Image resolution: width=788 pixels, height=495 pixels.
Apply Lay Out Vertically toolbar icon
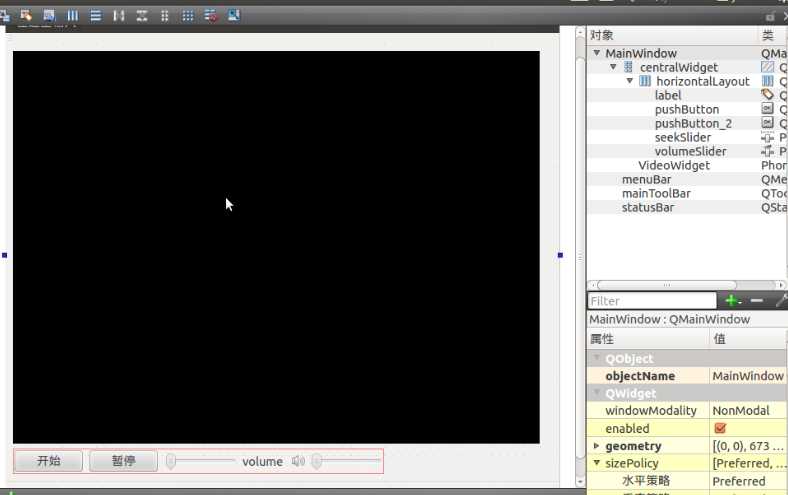(x=95, y=16)
